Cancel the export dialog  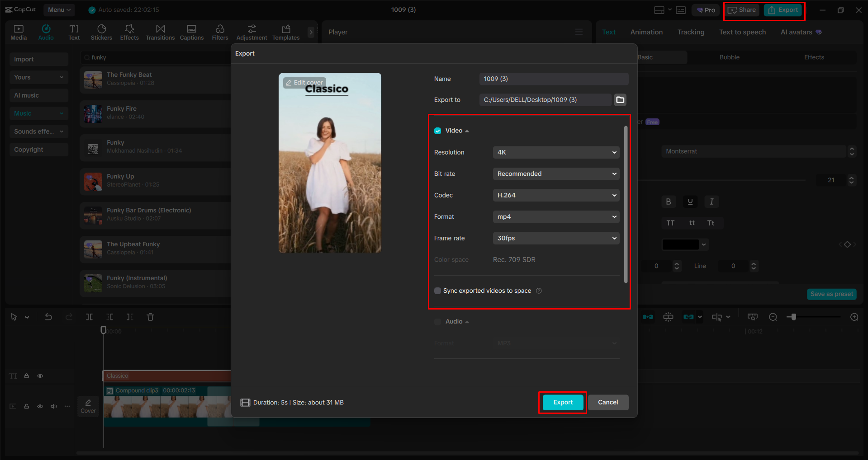click(608, 402)
